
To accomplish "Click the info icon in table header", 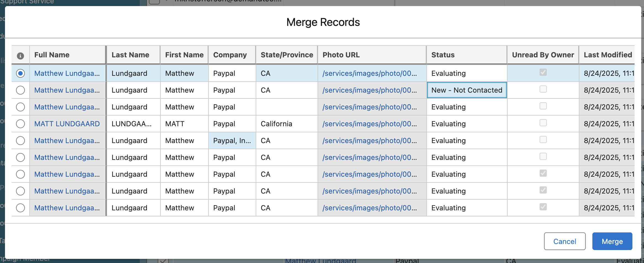I will 20,56.
